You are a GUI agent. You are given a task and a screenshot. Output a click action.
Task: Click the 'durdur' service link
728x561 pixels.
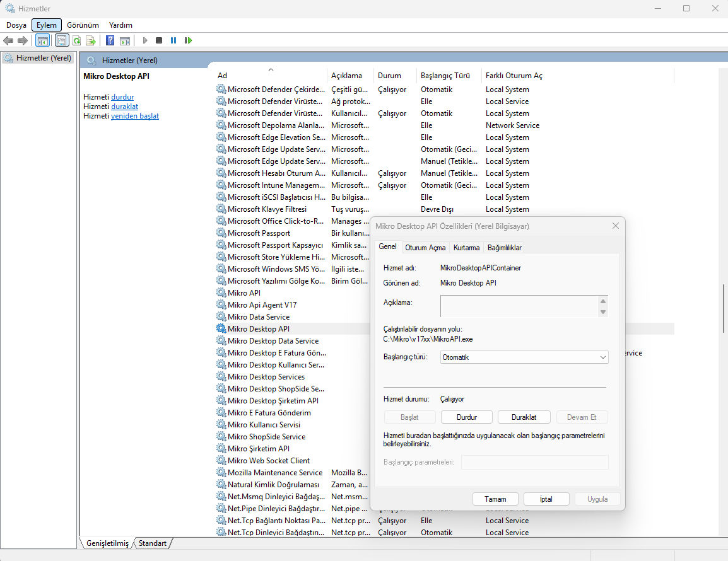coord(122,97)
